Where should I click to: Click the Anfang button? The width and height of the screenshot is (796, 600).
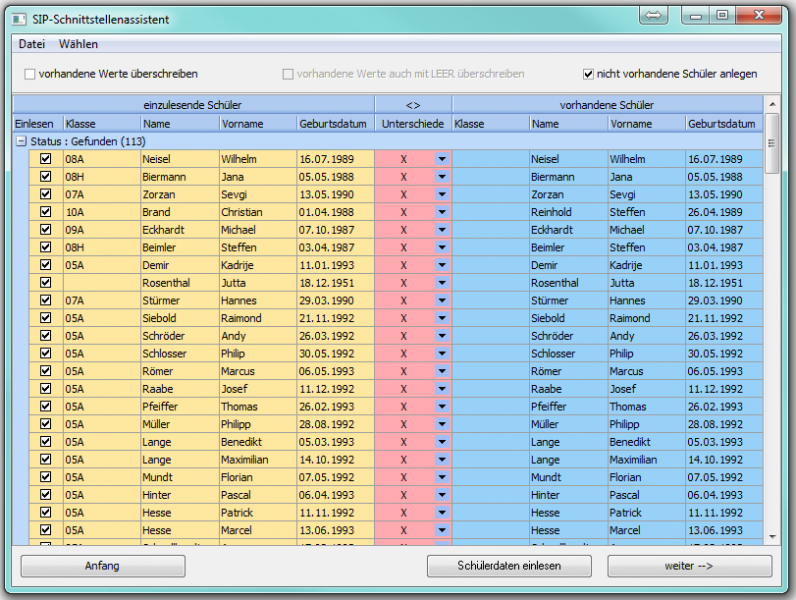point(103,566)
